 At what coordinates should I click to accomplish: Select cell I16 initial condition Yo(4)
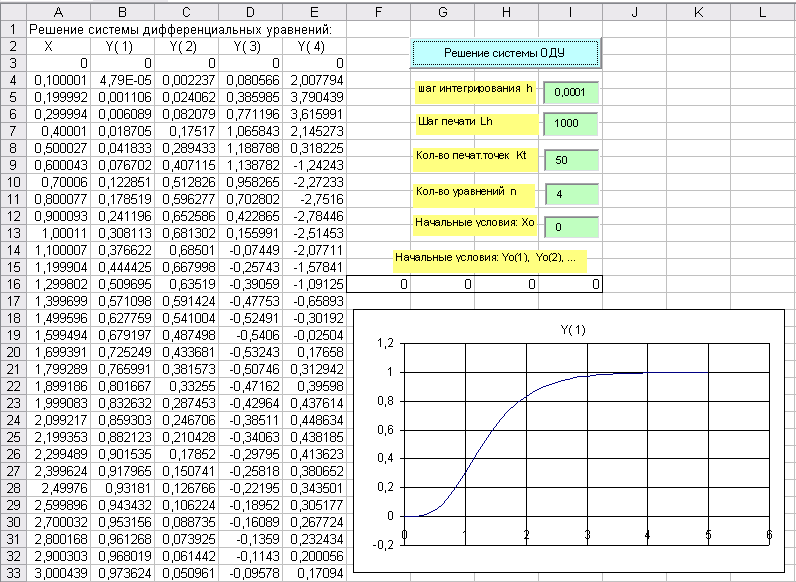coord(570,284)
